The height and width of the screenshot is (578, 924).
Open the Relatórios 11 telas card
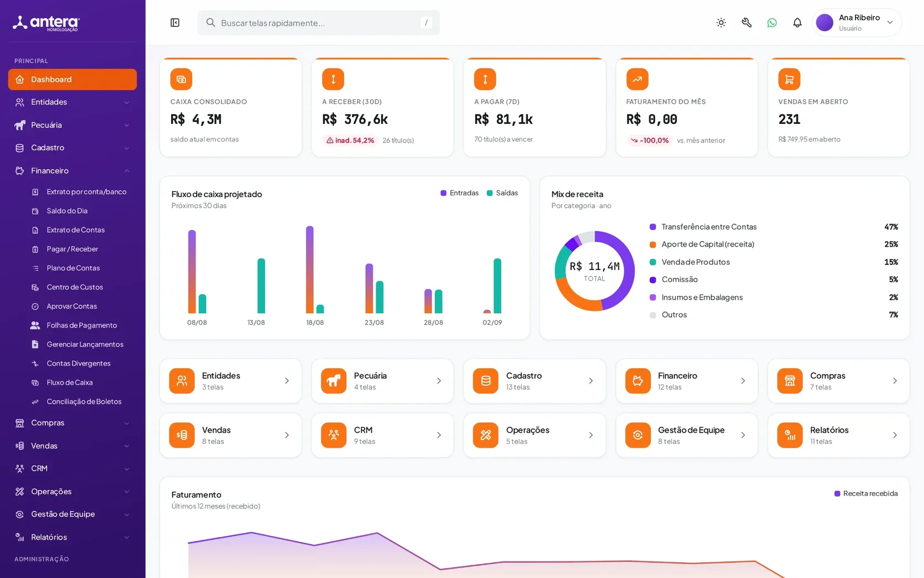(839, 435)
